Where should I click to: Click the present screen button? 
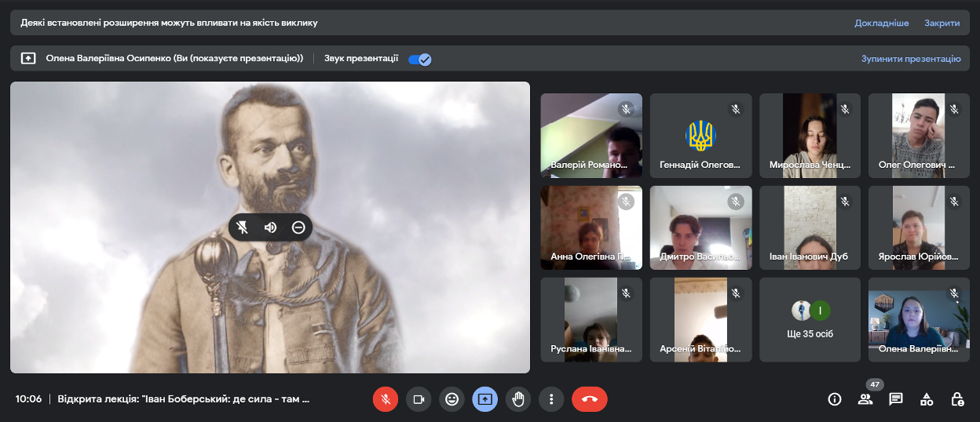click(x=485, y=399)
